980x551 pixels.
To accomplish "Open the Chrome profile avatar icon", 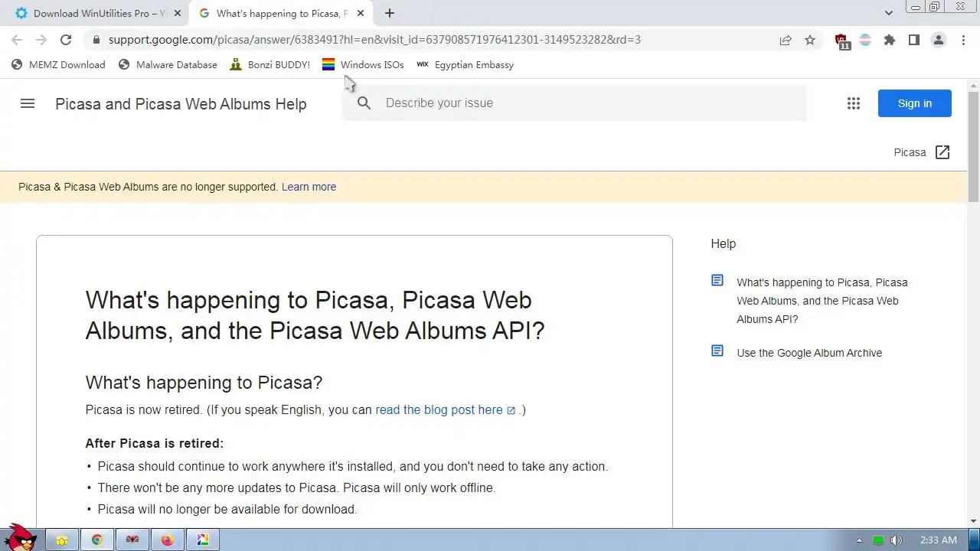I will pyautogui.click(x=939, y=40).
